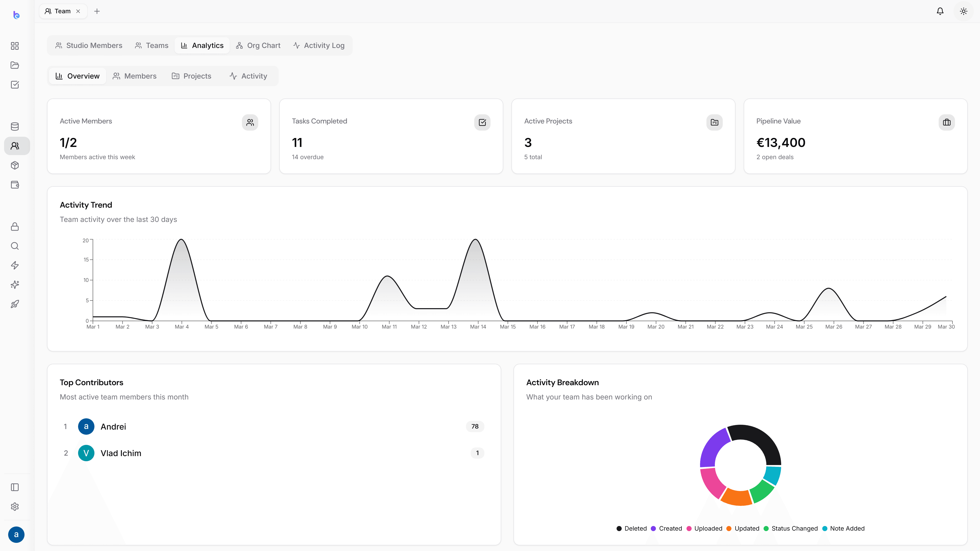Select the Analytics tab
Viewport: 980px width, 551px height.
tap(202, 46)
